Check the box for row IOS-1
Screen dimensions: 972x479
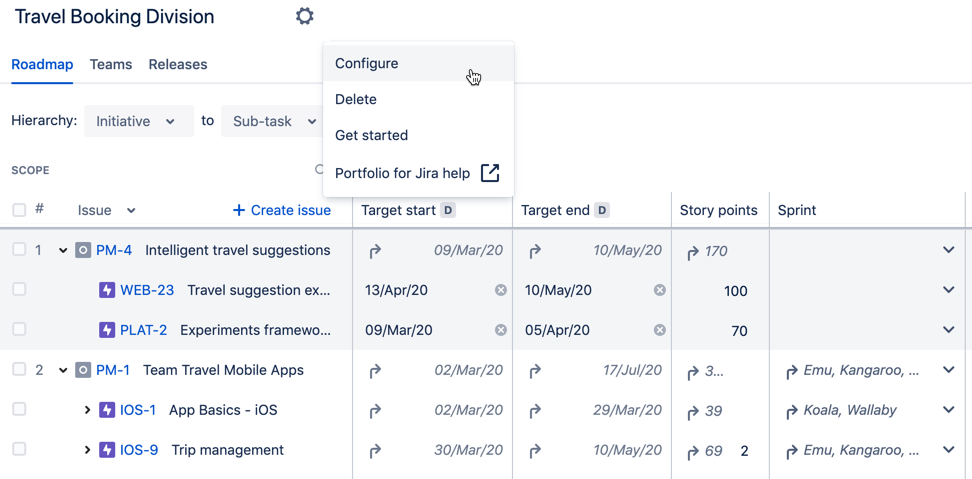19,409
